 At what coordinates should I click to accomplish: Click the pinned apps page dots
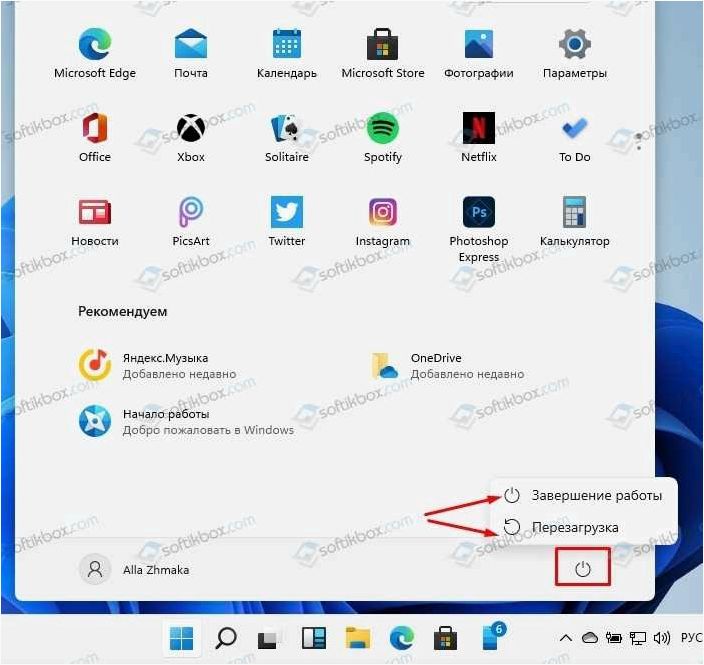click(639, 141)
